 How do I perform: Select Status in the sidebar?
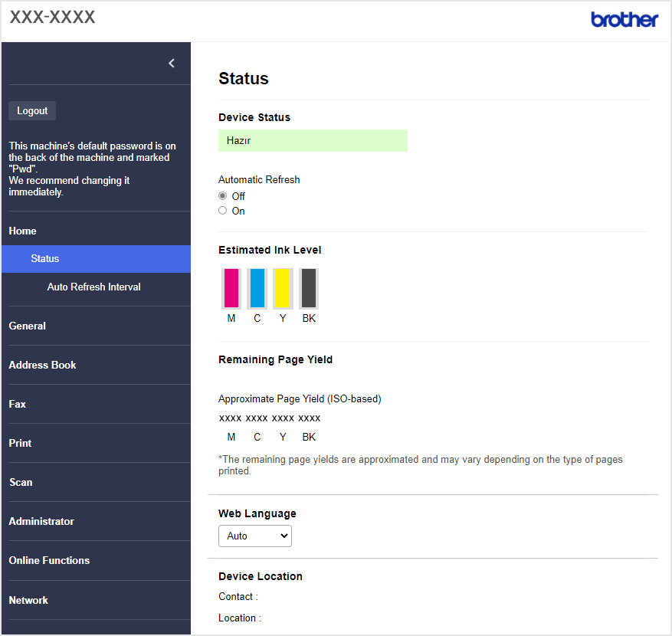click(45, 259)
